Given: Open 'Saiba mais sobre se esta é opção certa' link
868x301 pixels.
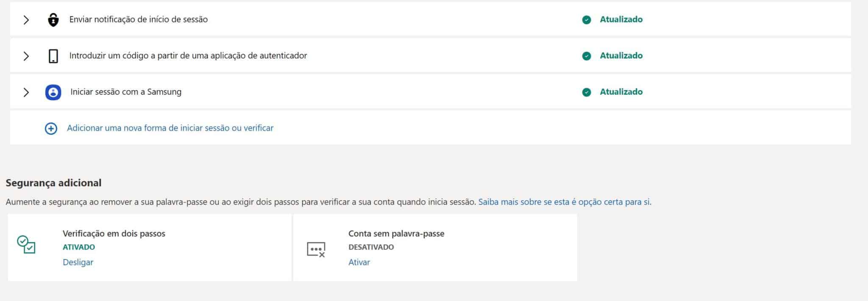Looking at the screenshot, I should tap(565, 202).
